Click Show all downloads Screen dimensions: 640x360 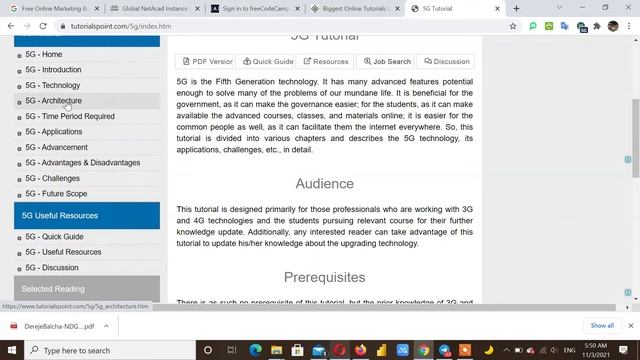pyautogui.click(x=602, y=326)
